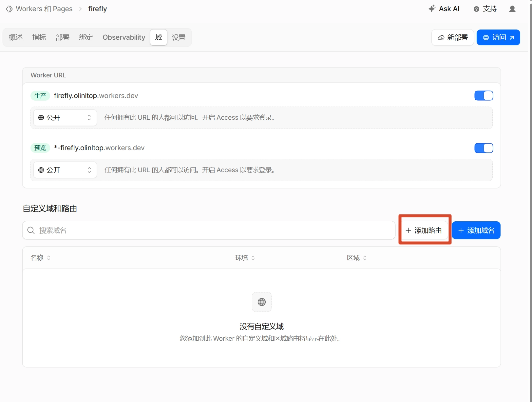Open the user account profile icon
Viewport: 532px width, 402px height.
(512, 9)
